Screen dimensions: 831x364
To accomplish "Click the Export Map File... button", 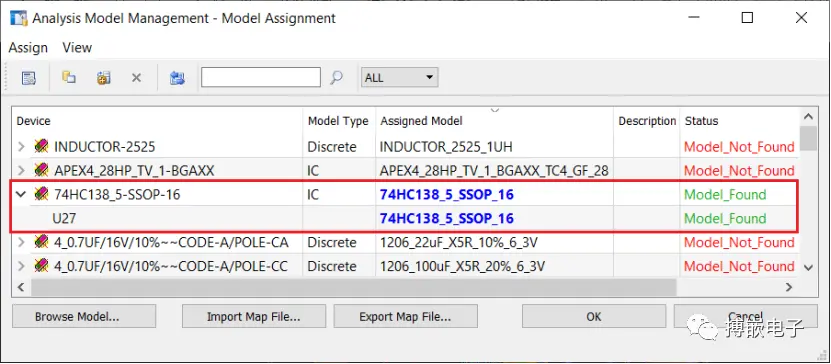I will [x=405, y=316].
